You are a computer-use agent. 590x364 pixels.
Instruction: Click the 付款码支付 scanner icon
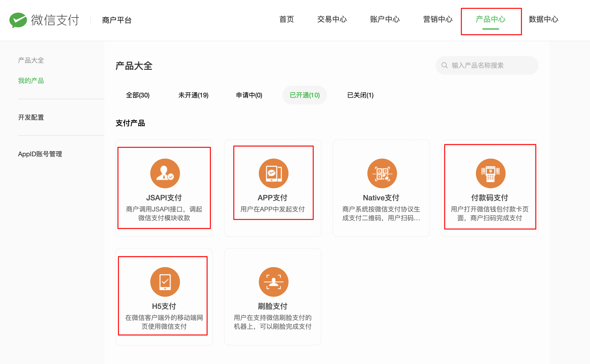(491, 173)
